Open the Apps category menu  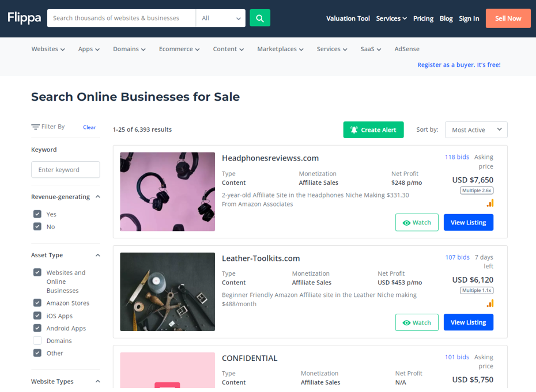click(89, 49)
